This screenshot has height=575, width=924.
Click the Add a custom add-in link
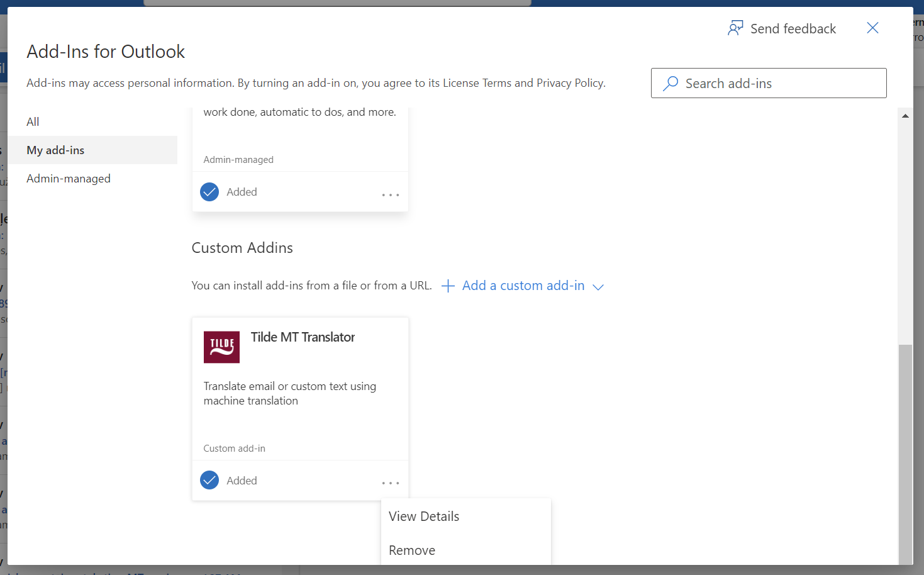pyautogui.click(x=523, y=286)
